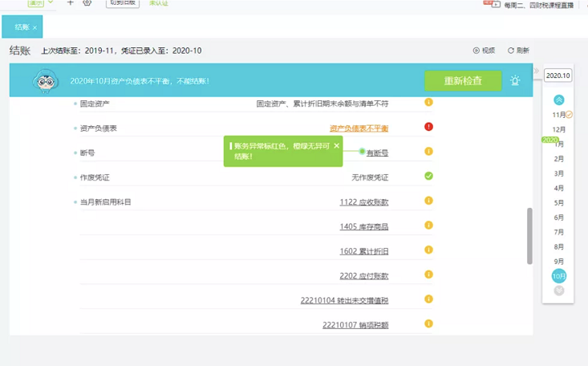This screenshot has width=588, height=366.
Task: Open the dropdown arrow in the top toolbar
Action: coord(51,2)
